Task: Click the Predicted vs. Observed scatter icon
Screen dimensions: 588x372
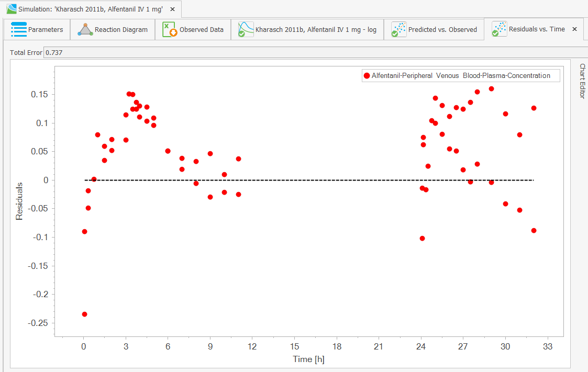Action: tap(398, 29)
